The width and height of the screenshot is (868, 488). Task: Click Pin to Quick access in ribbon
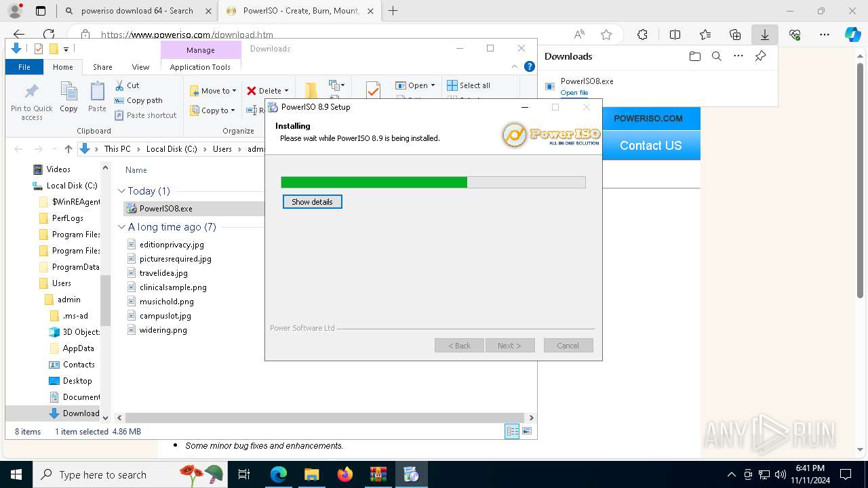32,102
